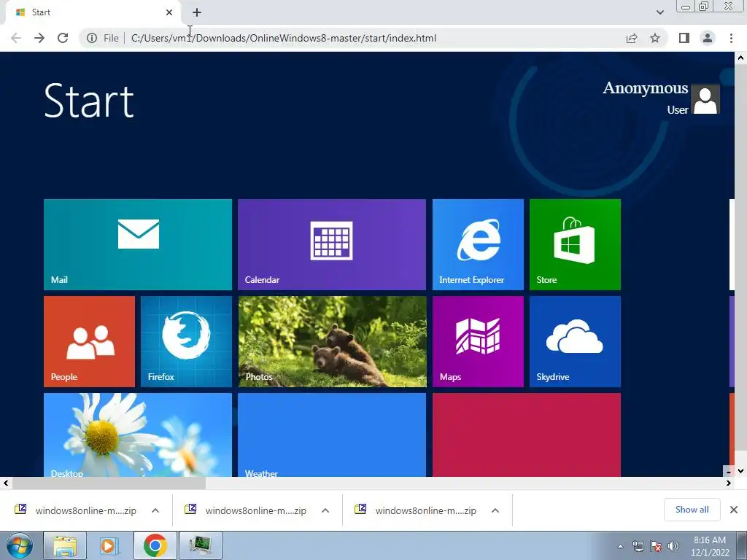Open the Action Center flag icon

(656, 546)
